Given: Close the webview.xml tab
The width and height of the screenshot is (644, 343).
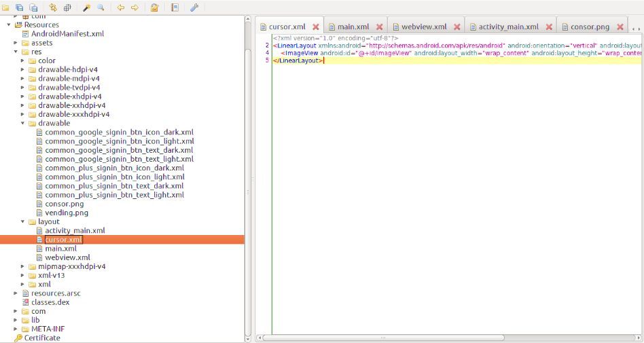Looking at the screenshot, I should pyautogui.click(x=457, y=26).
